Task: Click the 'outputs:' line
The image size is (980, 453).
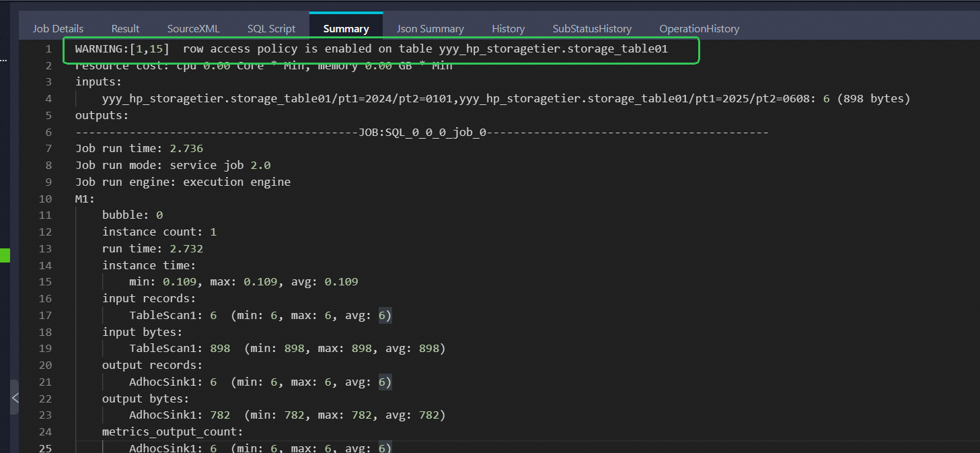Action: [x=102, y=116]
